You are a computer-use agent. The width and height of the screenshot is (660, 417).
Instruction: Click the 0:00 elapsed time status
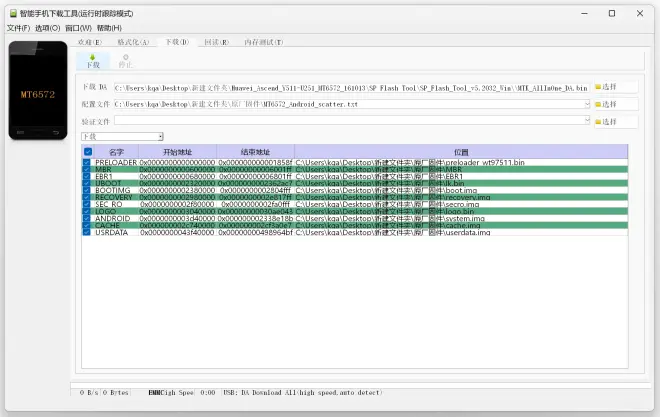208,393
